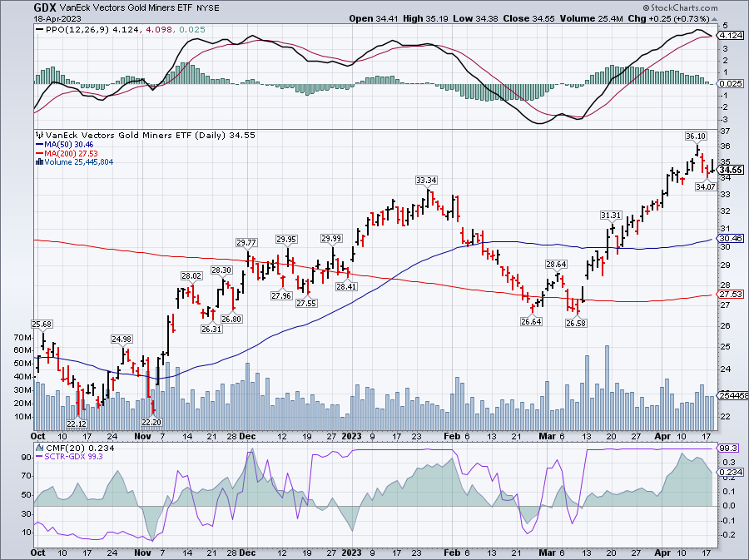The image size is (749, 560).
Task: Click the 26.31 low price annotation
Action: [211, 329]
